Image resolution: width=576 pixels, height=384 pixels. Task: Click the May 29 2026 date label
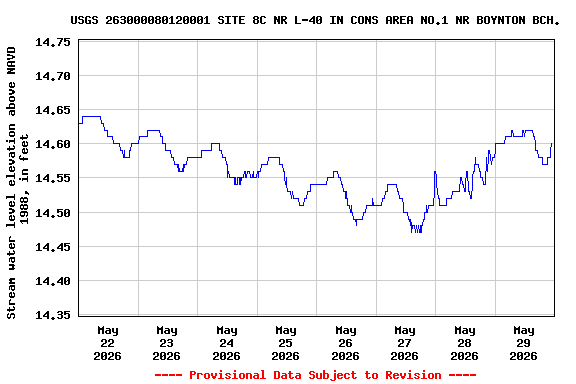[523, 343]
